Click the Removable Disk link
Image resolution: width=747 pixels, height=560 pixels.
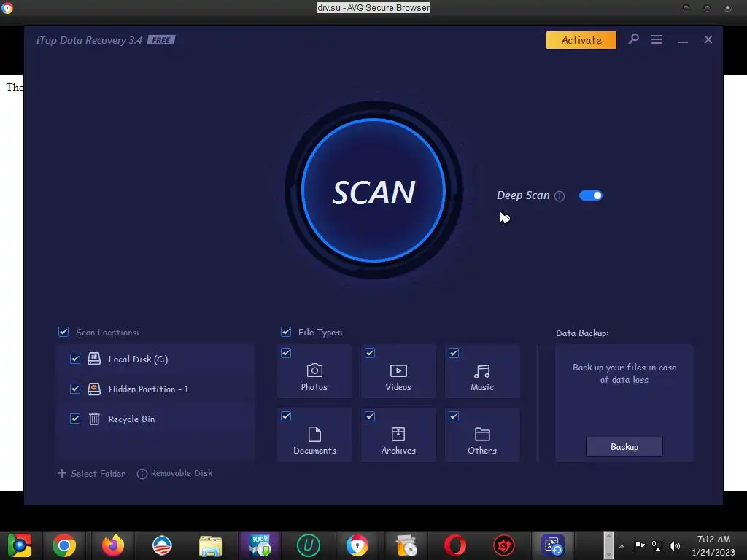[182, 473]
